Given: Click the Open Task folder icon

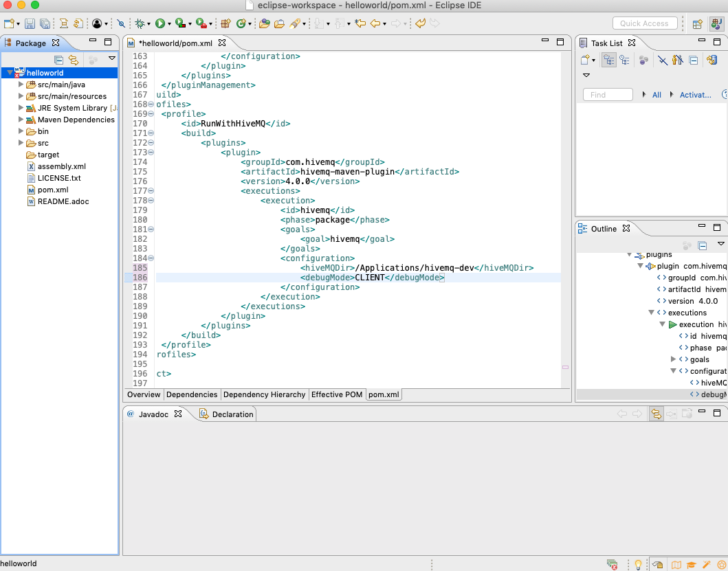Looking at the screenshot, I should [x=279, y=23].
